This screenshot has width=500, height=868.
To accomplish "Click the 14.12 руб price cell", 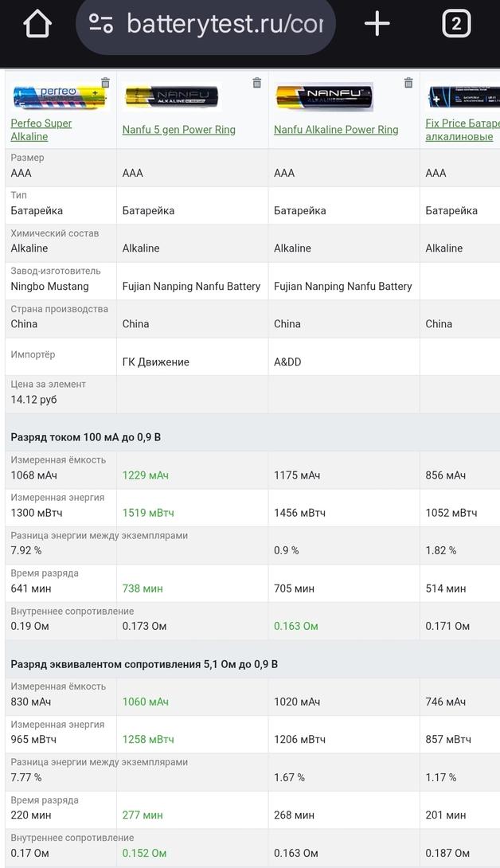I will tap(33, 400).
